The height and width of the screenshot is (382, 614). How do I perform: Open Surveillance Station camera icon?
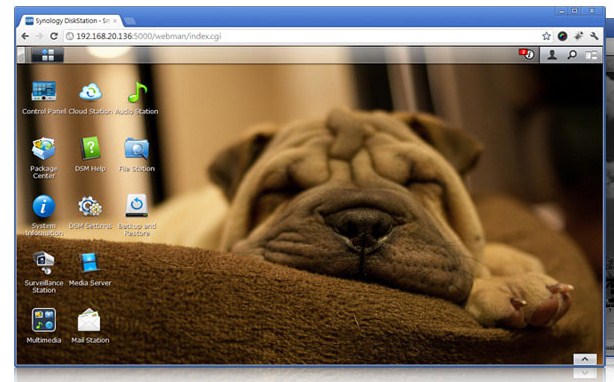click(44, 262)
